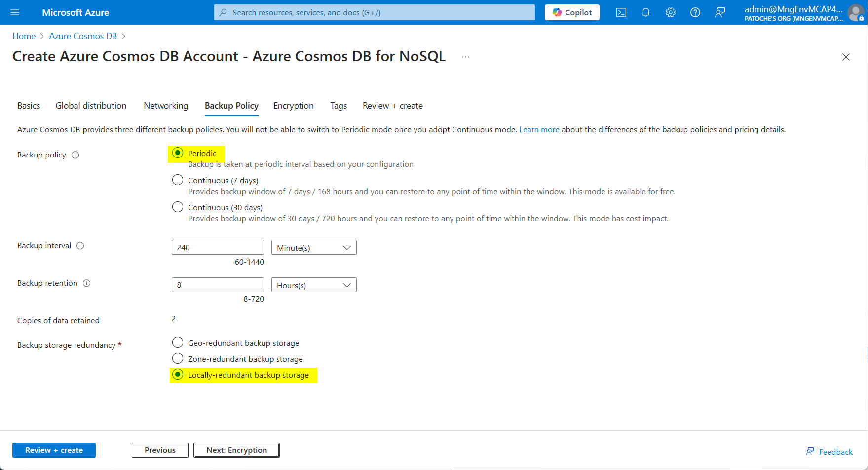This screenshot has width=868, height=470.
Task: Open the feedback person icon in top bar
Action: (x=719, y=12)
